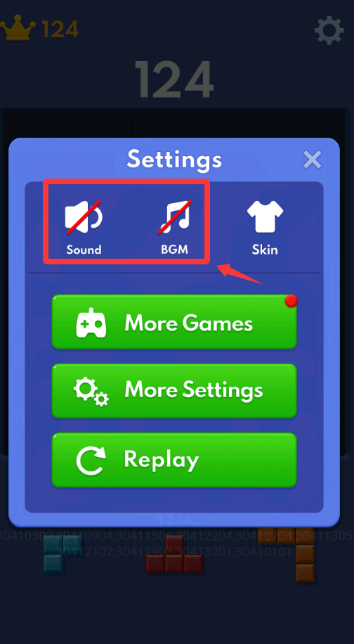Select the Replay text on the green button
354x644 pixels.
(x=162, y=460)
